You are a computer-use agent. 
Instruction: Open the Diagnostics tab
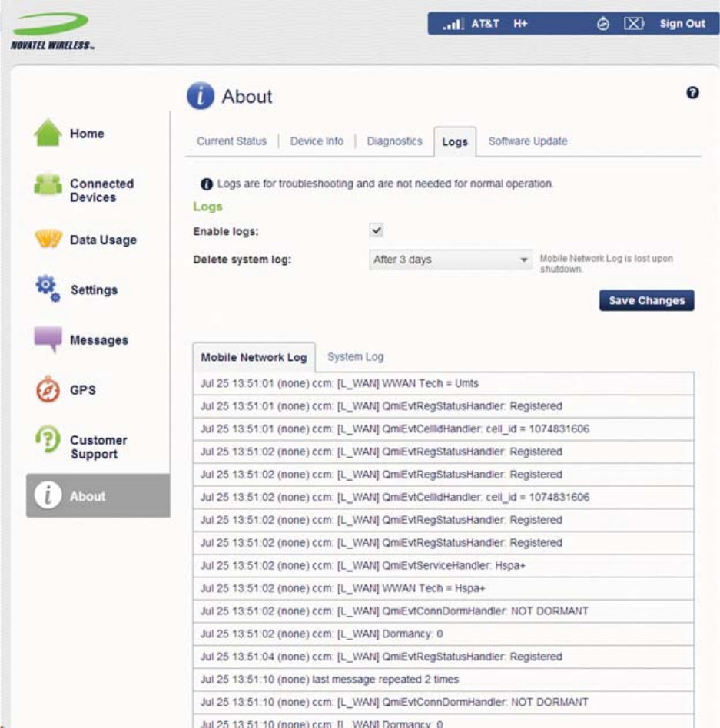tap(394, 141)
